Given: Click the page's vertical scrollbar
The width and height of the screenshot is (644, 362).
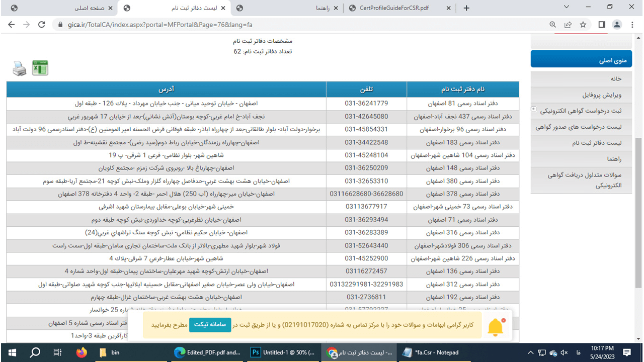Looking at the screenshot, I should coord(639,201).
